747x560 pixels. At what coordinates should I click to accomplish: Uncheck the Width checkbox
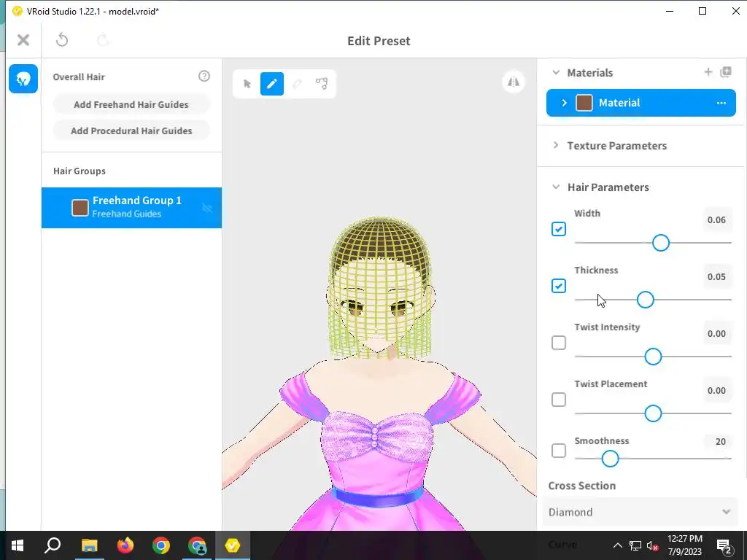point(558,229)
